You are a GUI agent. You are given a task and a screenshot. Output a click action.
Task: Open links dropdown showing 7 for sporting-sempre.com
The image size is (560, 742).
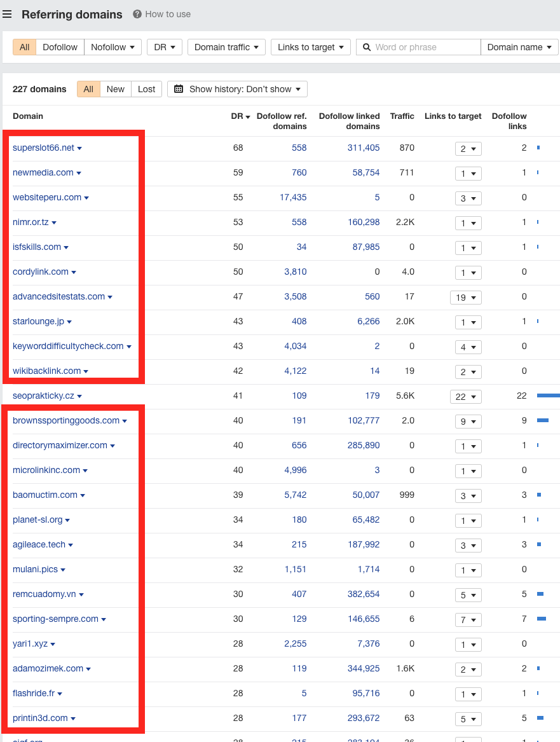[468, 619]
